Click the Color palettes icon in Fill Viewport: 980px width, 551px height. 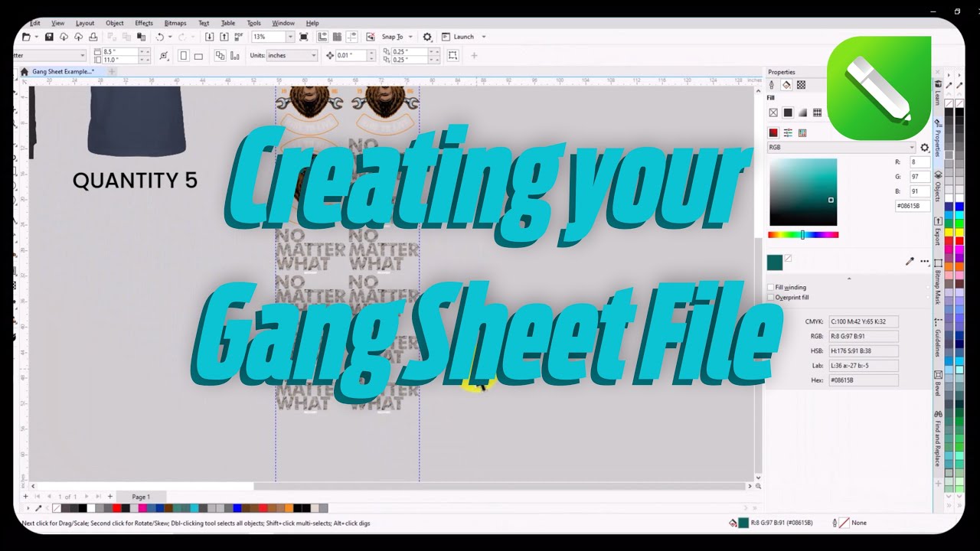pyautogui.click(x=802, y=132)
